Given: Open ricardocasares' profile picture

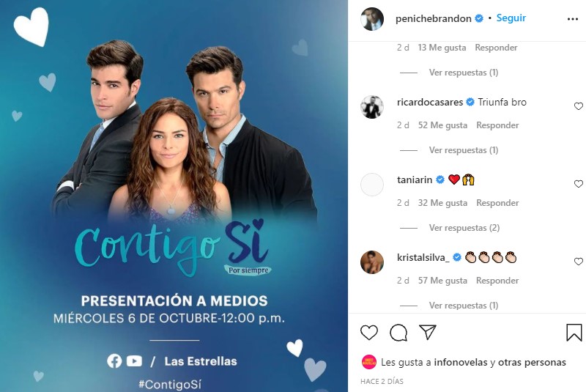Looking at the screenshot, I should 372,107.
